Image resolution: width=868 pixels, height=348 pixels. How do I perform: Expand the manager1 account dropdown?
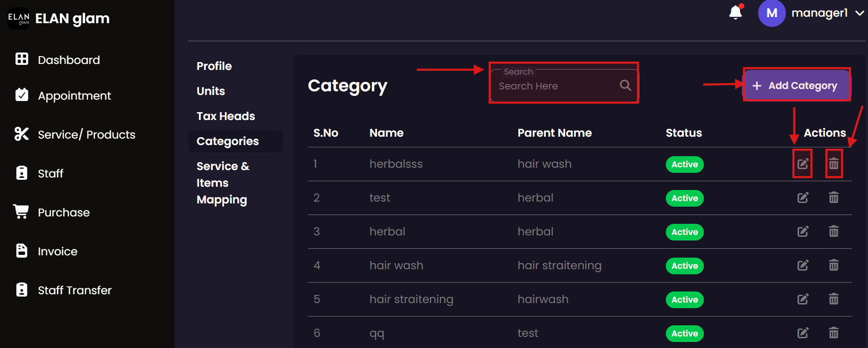point(859,13)
